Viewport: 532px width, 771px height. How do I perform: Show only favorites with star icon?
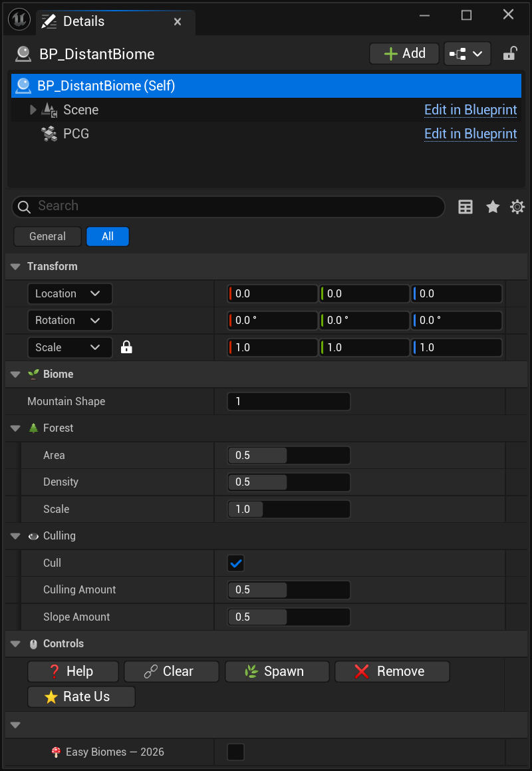(493, 206)
